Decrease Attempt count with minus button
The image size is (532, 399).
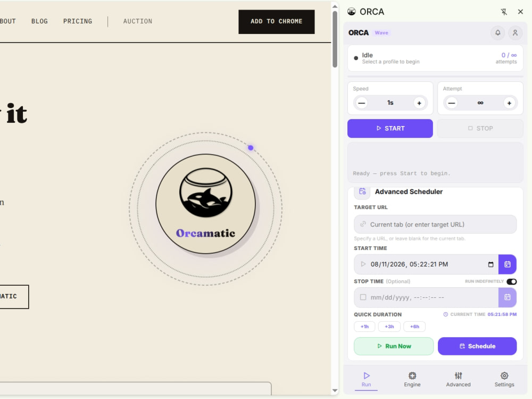click(x=452, y=103)
